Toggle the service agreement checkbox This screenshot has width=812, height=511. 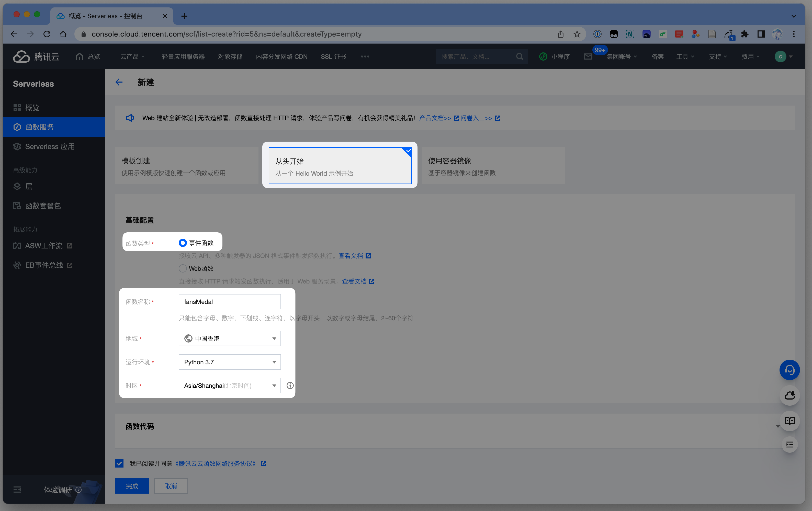pos(119,463)
